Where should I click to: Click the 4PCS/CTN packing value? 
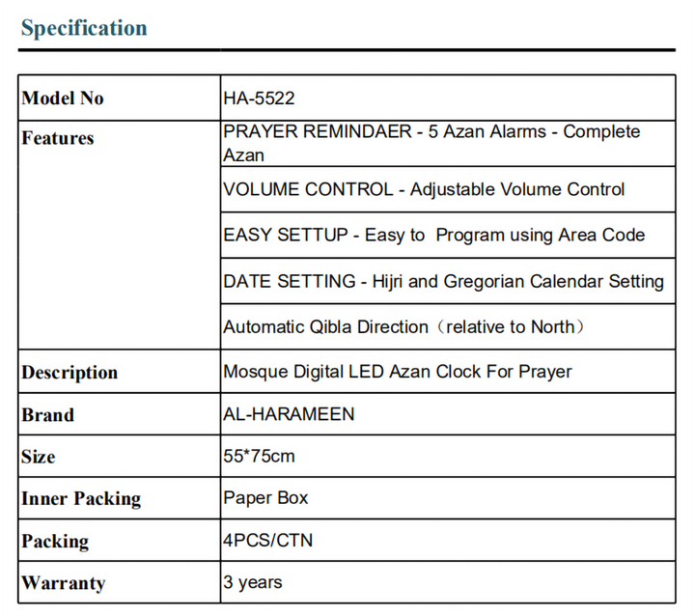267,541
